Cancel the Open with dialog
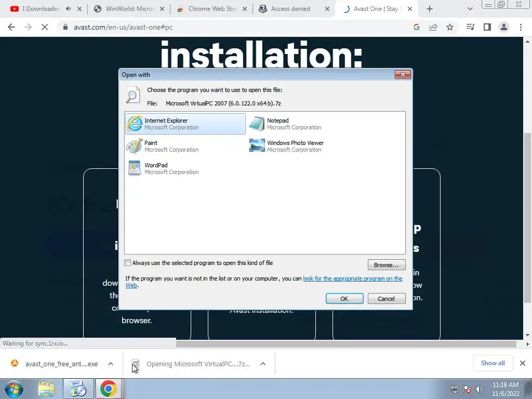 coord(387,299)
